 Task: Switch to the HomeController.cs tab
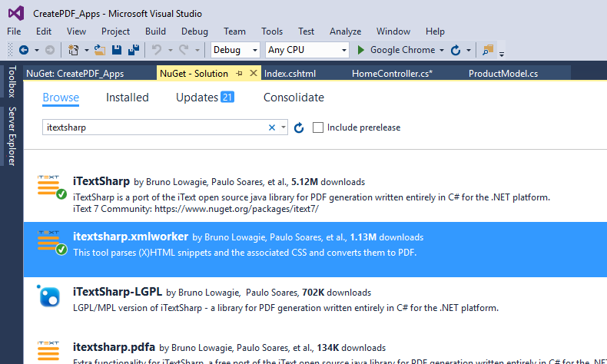point(392,74)
